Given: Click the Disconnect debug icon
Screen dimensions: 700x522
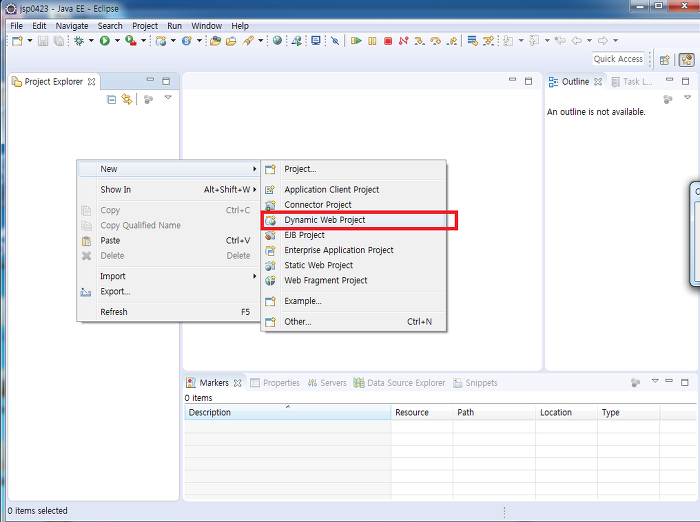Looking at the screenshot, I should click(404, 41).
